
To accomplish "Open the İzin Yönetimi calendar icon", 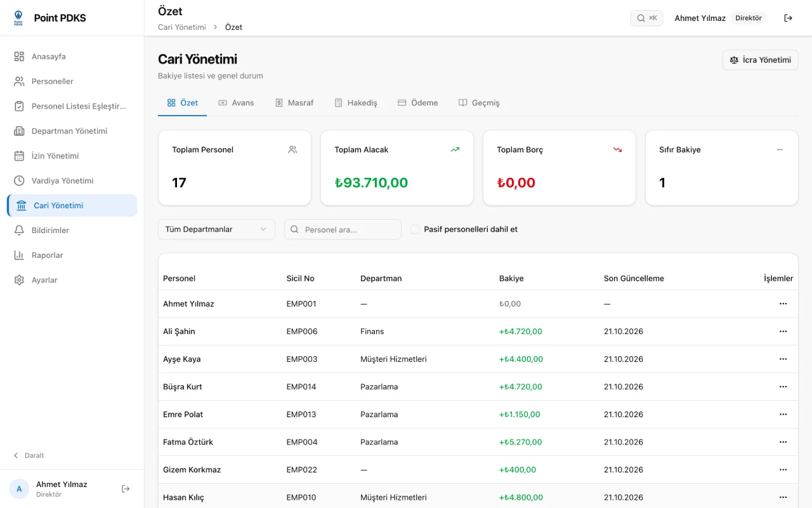I will click(x=19, y=156).
